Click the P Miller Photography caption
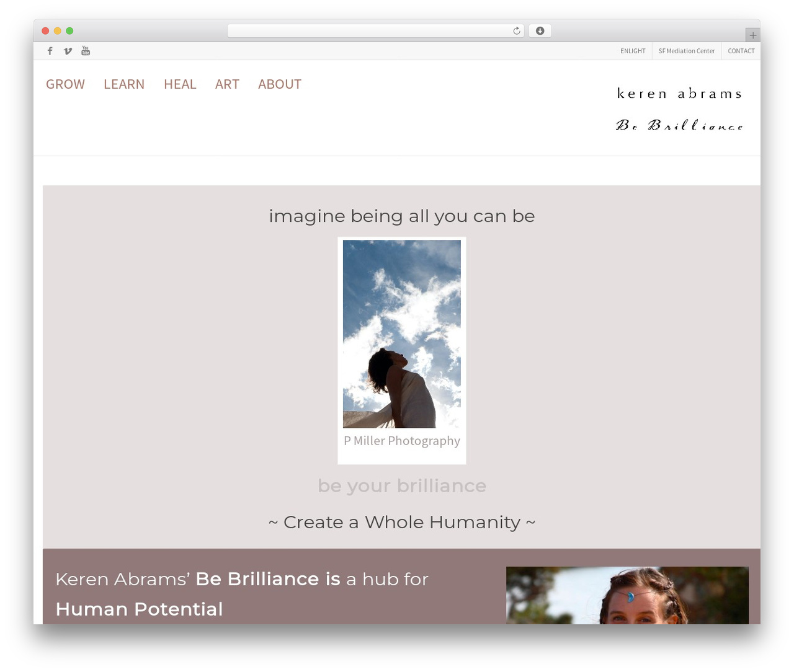Viewport: 794px width, 672px height. pyautogui.click(x=402, y=441)
